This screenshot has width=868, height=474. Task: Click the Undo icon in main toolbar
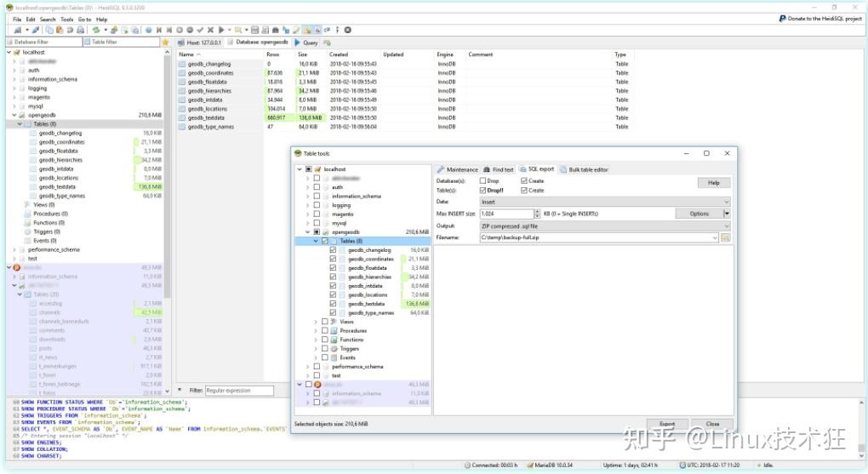70,30
